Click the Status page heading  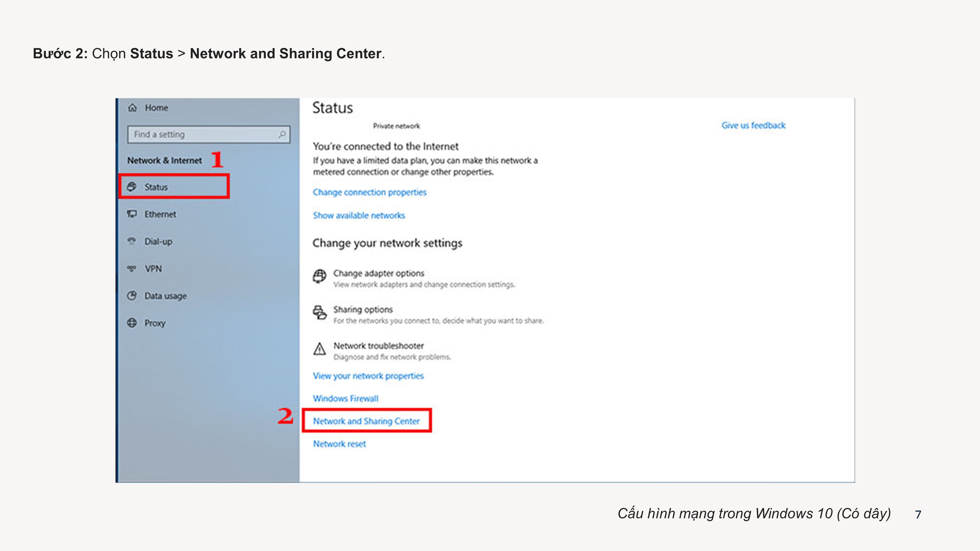pyautogui.click(x=333, y=108)
